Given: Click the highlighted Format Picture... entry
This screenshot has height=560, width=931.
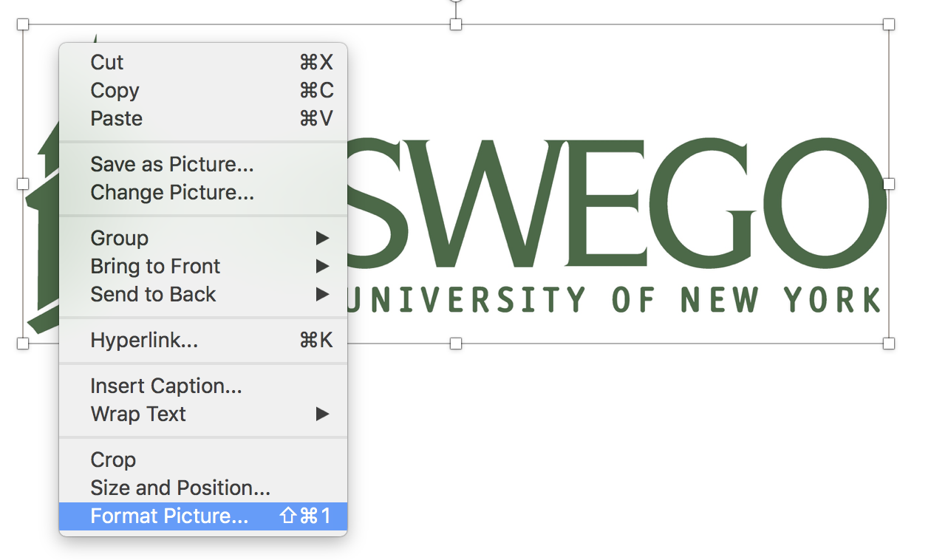Looking at the screenshot, I should (x=203, y=516).
